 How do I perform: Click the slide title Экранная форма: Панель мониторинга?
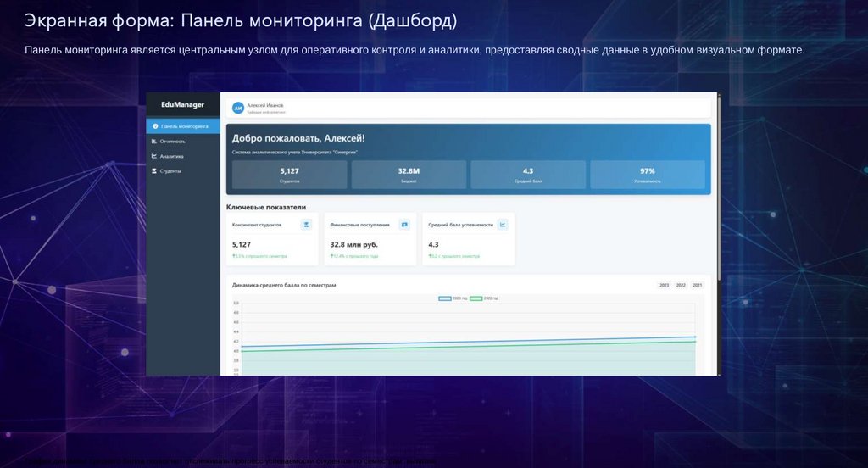tap(241, 21)
